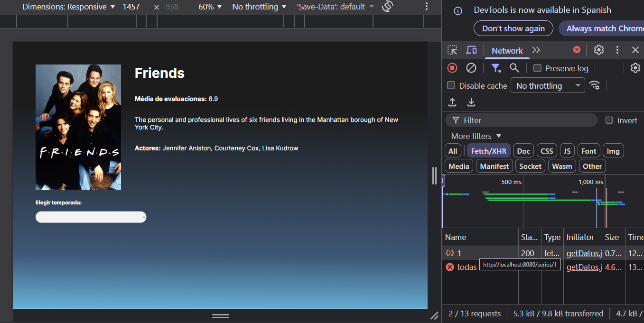
Task: Sort by the Size column header
Action: point(614,237)
